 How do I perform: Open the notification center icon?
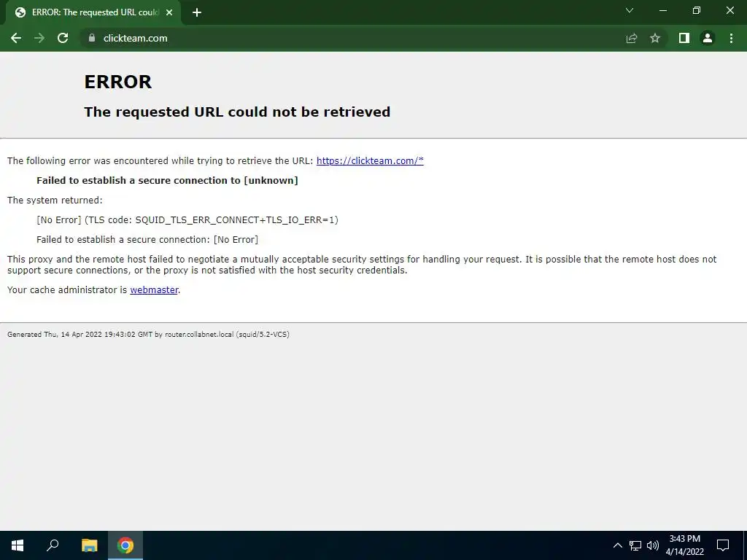(723, 545)
